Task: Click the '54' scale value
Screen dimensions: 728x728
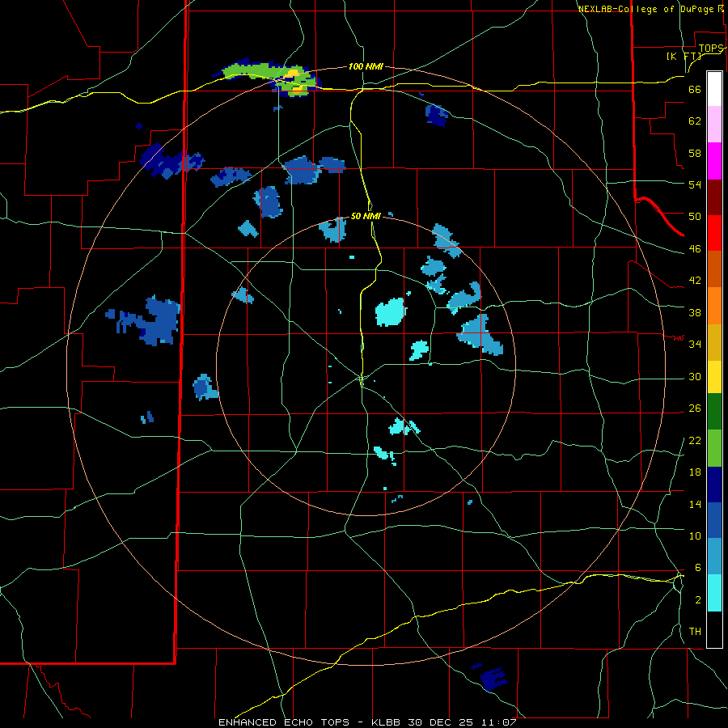Action: click(x=695, y=184)
